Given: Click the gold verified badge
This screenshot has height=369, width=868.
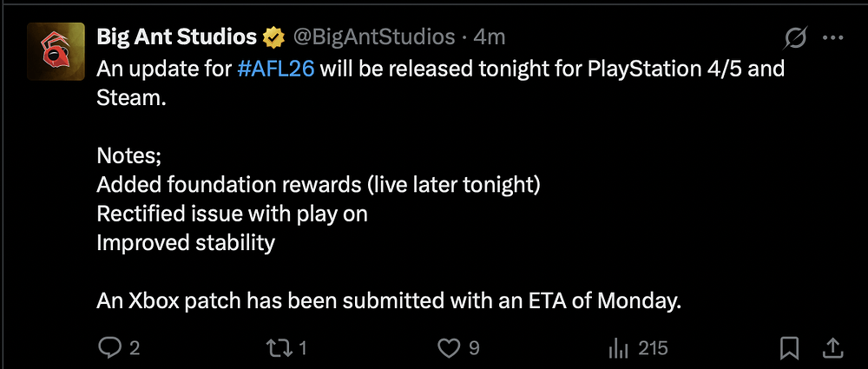Looking at the screenshot, I should pyautogui.click(x=273, y=37).
